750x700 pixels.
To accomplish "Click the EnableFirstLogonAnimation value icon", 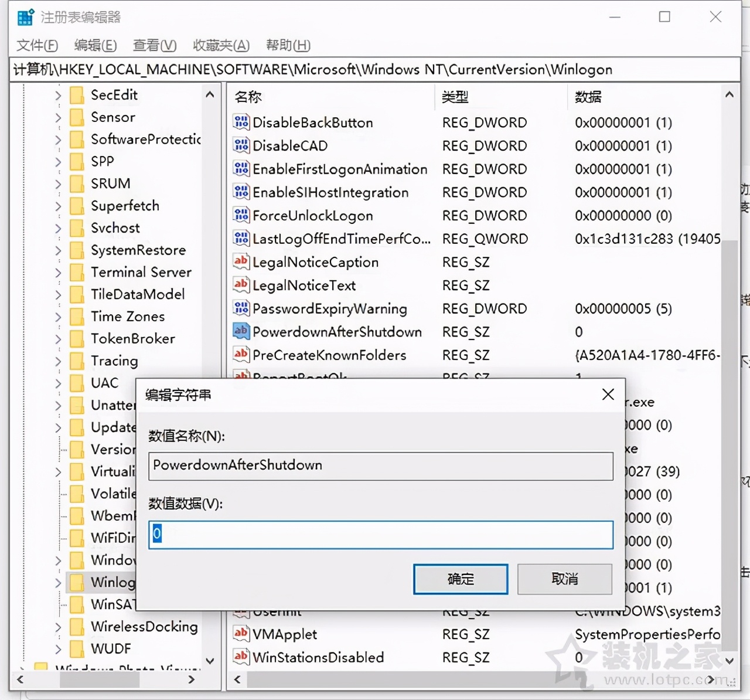I will pos(241,169).
